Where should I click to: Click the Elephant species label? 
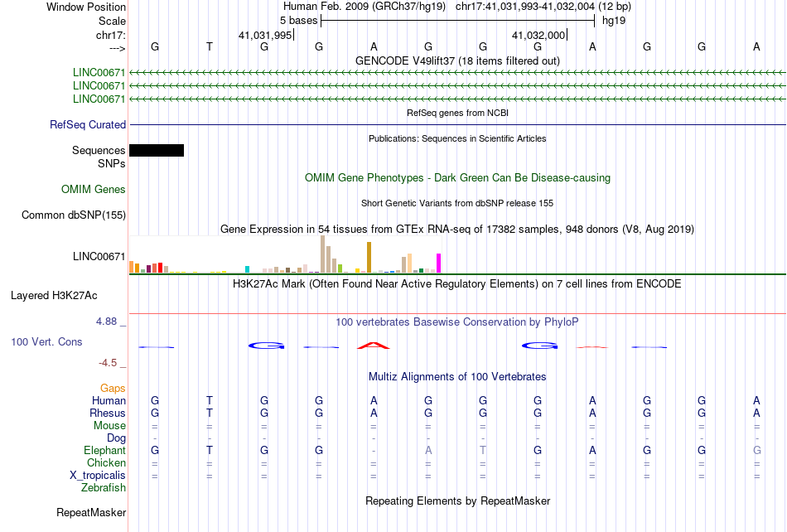(104, 450)
